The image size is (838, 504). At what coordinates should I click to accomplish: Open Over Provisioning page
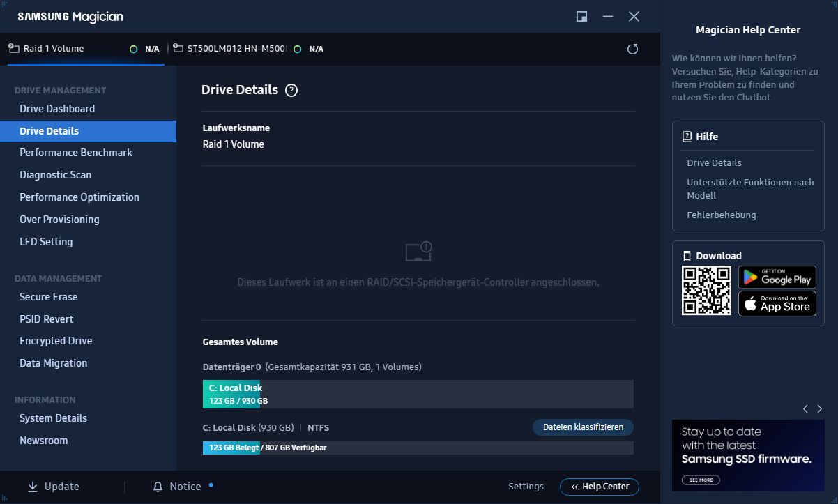(59, 220)
